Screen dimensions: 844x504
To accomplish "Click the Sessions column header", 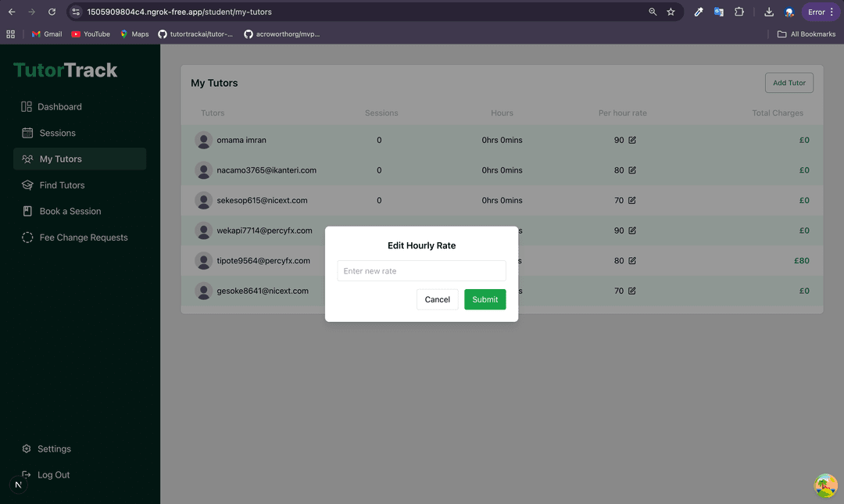I will (x=381, y=113).
